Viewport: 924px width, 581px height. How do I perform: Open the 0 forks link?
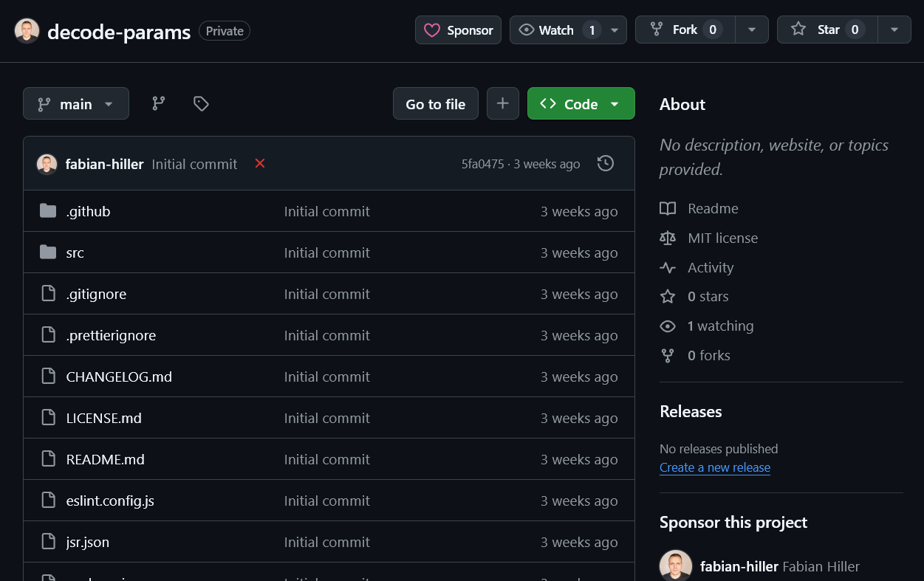point(708,355)
